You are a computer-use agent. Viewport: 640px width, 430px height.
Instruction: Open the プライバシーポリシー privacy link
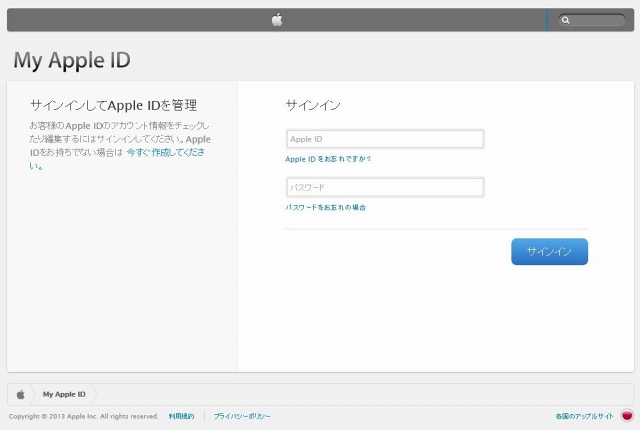click(x=242, y=416)
